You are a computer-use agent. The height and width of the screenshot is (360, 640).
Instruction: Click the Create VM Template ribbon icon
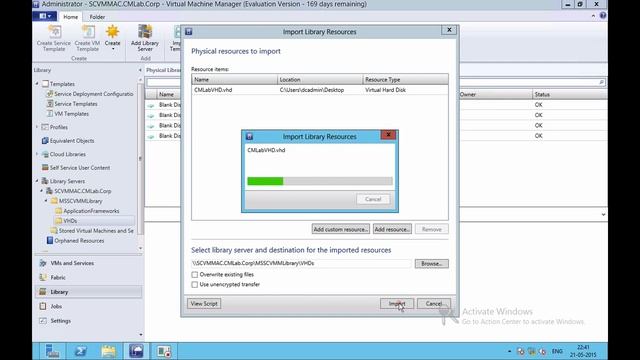[87, 38]
